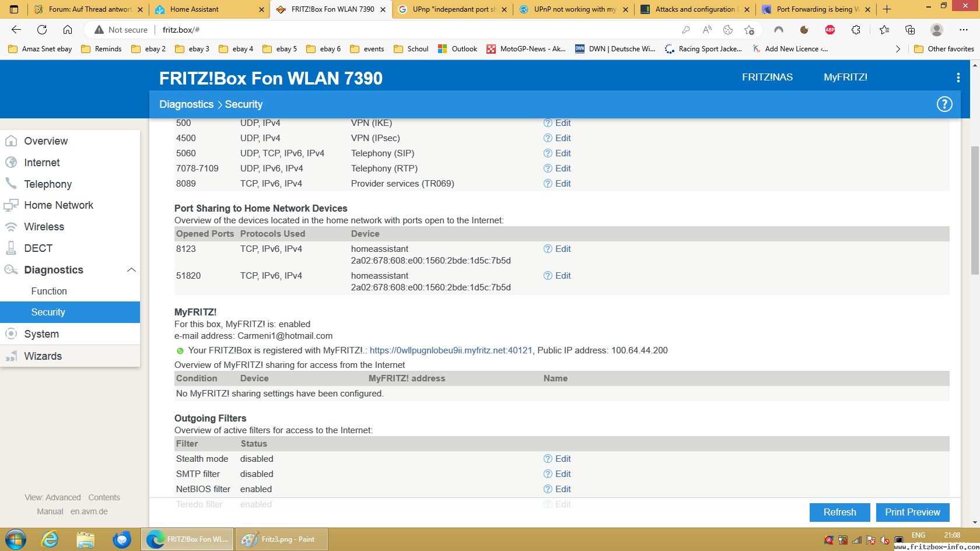The height and width of the screenshot is (551, 980).
Task: Click the Refresh button
Action: [840, 513]
